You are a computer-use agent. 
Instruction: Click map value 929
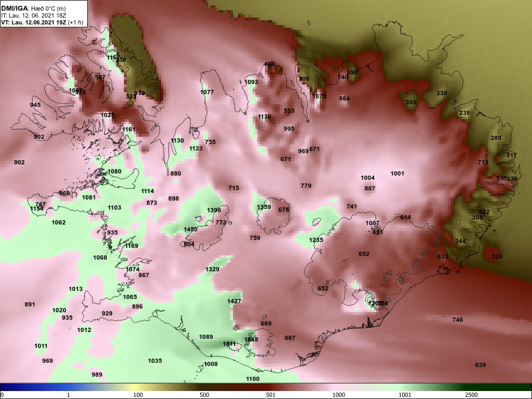click(x=107, y=313)
